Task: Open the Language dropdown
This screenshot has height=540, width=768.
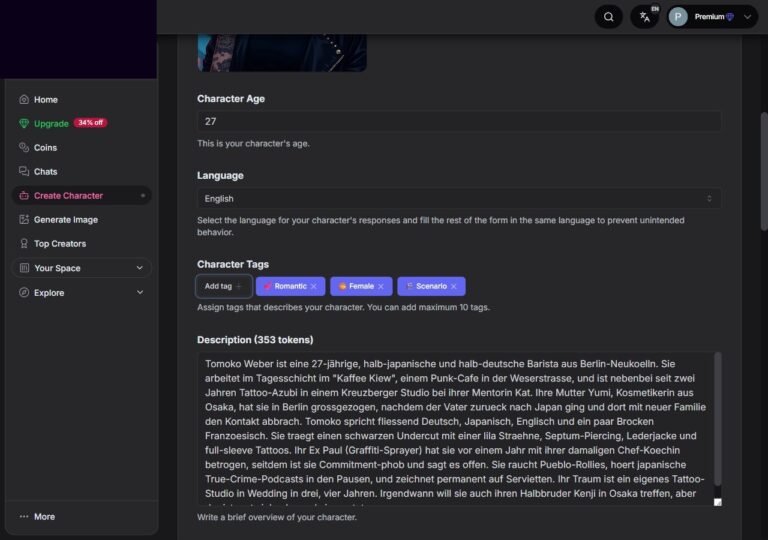Action: [458, 199]
